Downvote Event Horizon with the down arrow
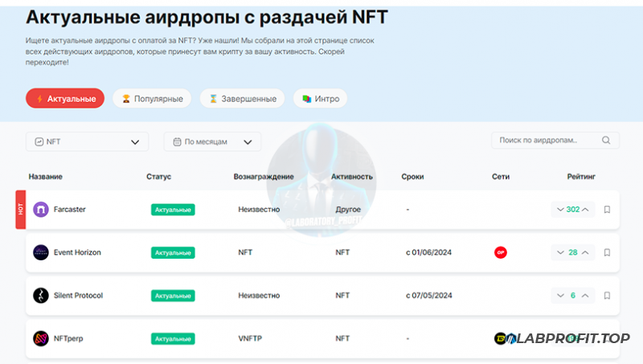 (559, 252)
